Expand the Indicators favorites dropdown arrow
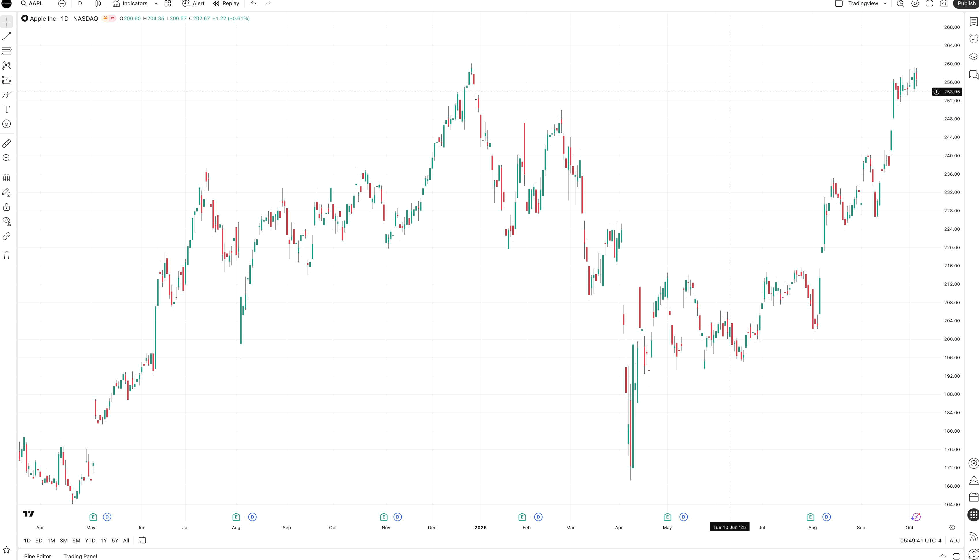This screenshot has width=979, height=560. click(156, 3)
